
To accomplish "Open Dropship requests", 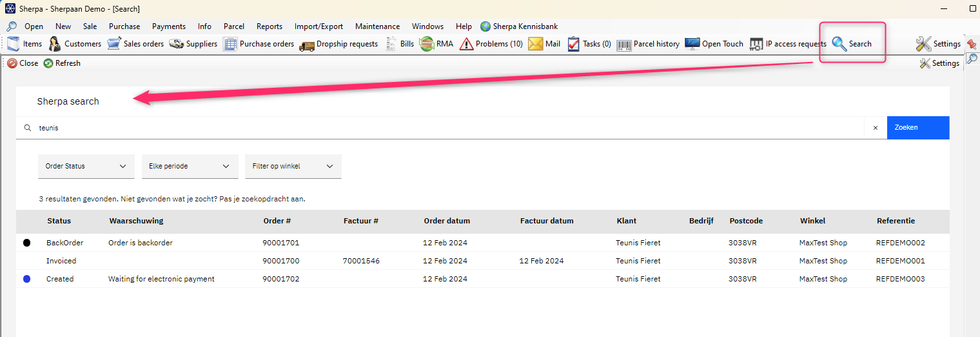I will point(339,44).
